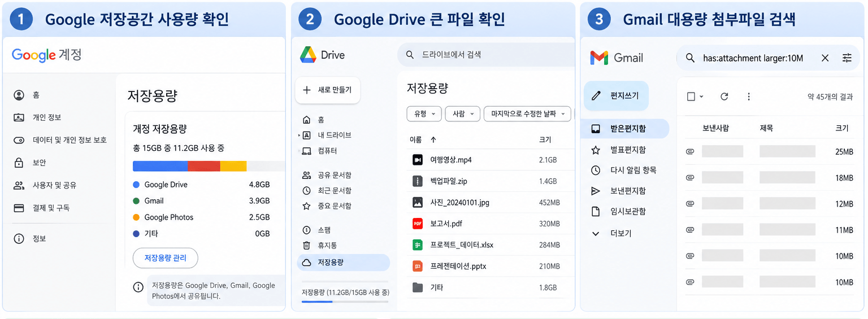The image size is (868, 319).
Task: Clear the Gmail search query
Action: coord(825,58)
